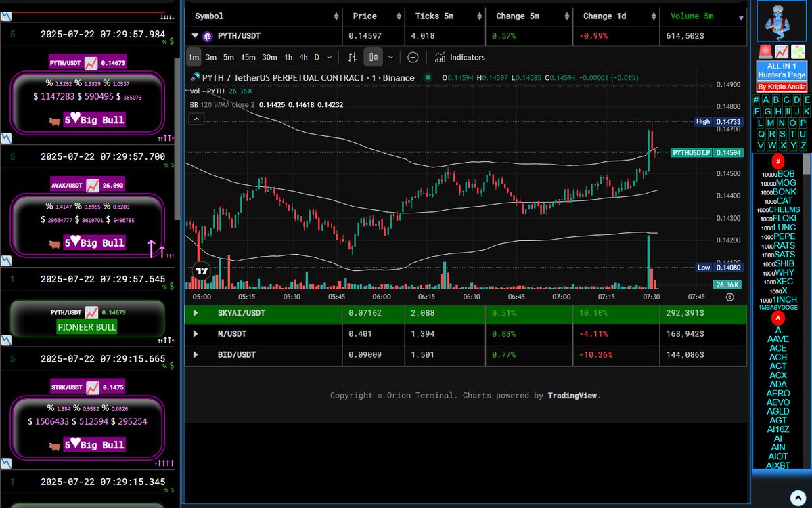Viewport: 812px width, 508px height.
Task: Select letter Z filter tile
Action: (x=803, y=146)
